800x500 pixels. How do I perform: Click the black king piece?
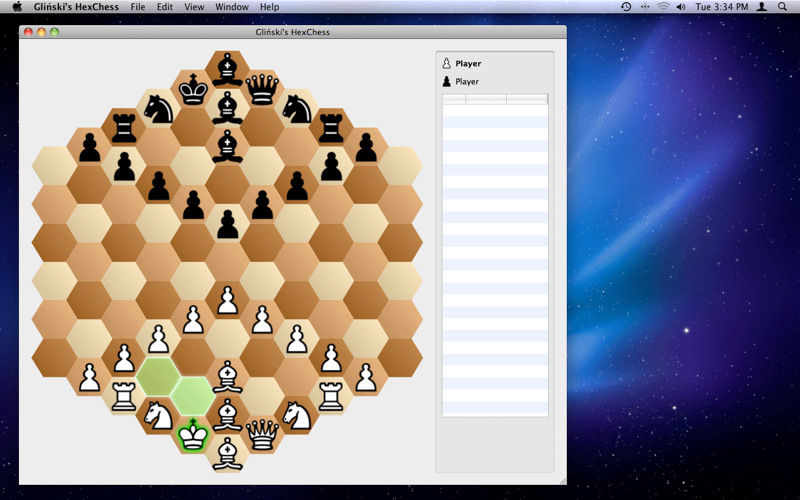tap(193, 89)
